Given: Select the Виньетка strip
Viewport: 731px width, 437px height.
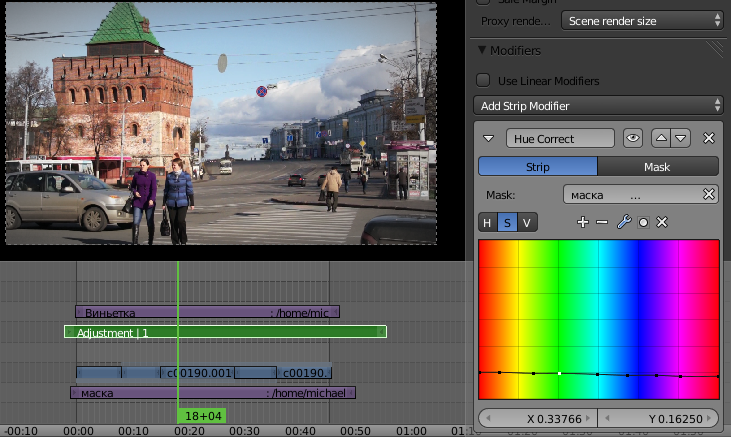Looking at the screenshot, I should [x=207, y=312].
